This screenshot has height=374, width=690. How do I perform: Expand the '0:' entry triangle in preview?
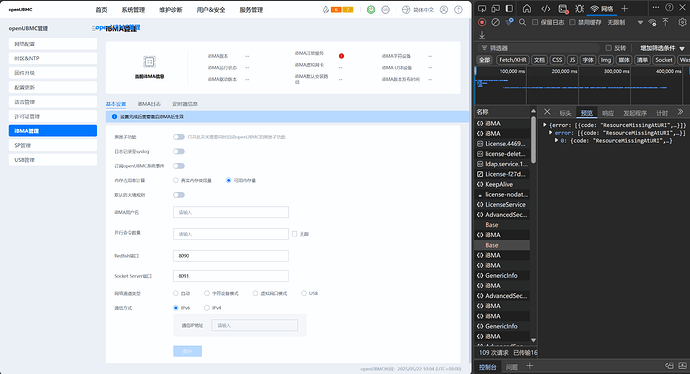(x=556, y=141)
